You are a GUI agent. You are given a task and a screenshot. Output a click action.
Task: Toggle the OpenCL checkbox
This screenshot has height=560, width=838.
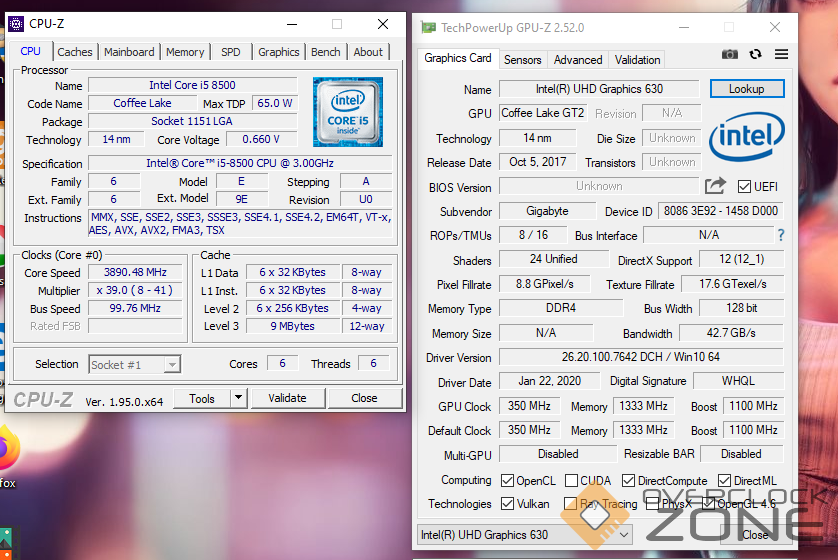pyautogui.click(x=507, y=481)
